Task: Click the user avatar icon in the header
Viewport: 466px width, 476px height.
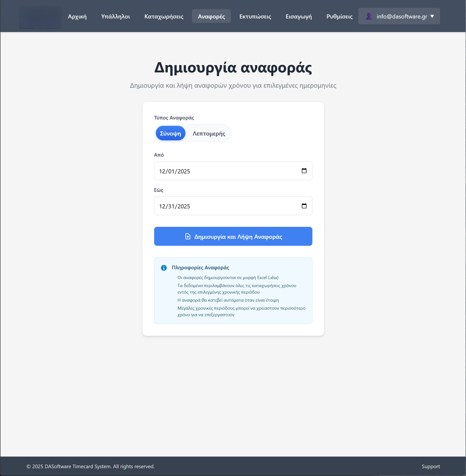Action: (x=369, y=16)
